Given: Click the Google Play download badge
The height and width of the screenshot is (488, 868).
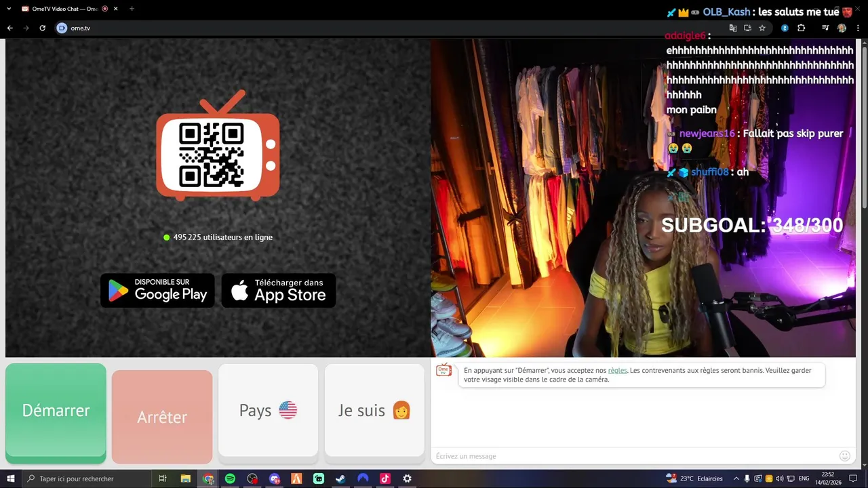Looking at the screenshot, I should coord(157,291).
